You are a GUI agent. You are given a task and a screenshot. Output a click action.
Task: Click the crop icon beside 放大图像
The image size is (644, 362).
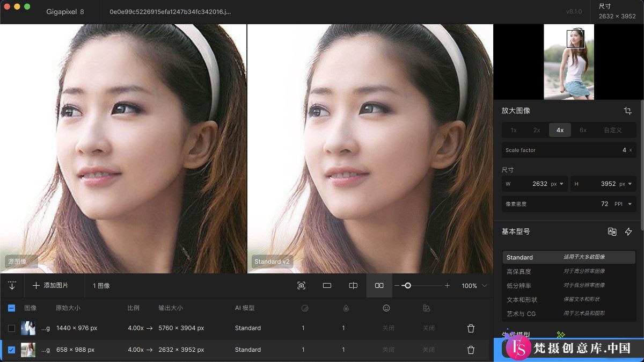tap(627, 111)
